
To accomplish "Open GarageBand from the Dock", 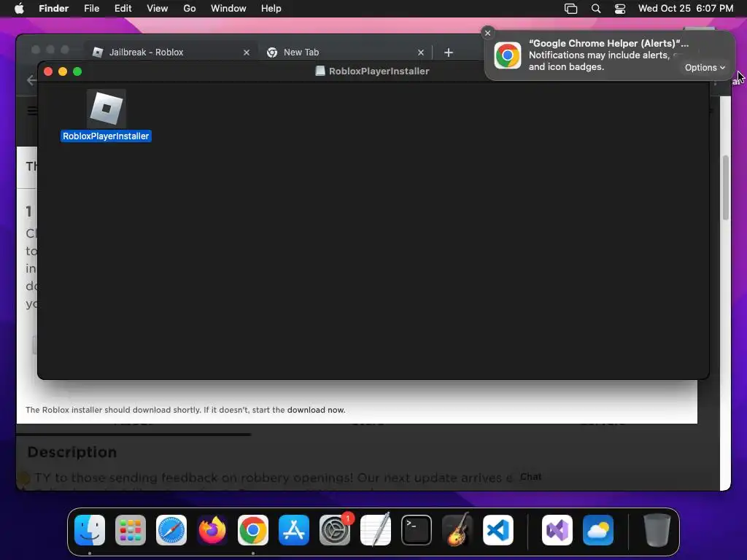I will click(x=457, y=530).
